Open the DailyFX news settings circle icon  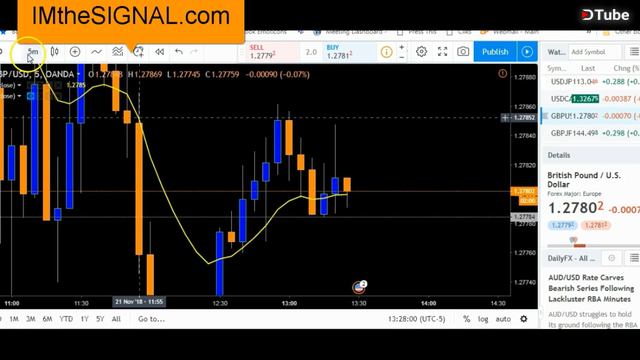pos(611,258)
